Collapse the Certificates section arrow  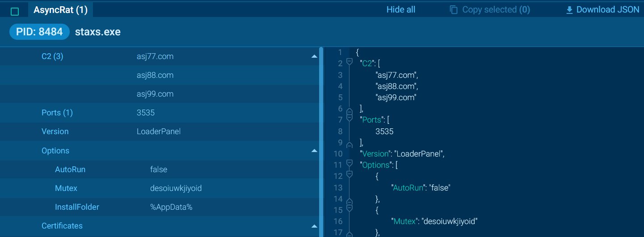click(x=314, y=226)
